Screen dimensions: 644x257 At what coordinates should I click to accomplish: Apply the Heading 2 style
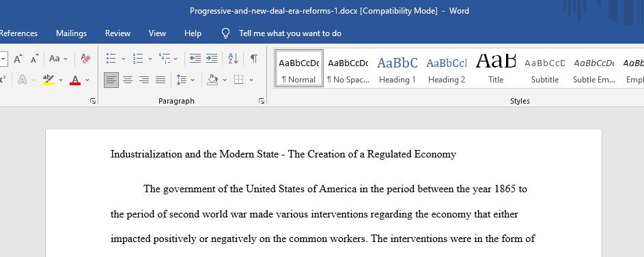447,69
